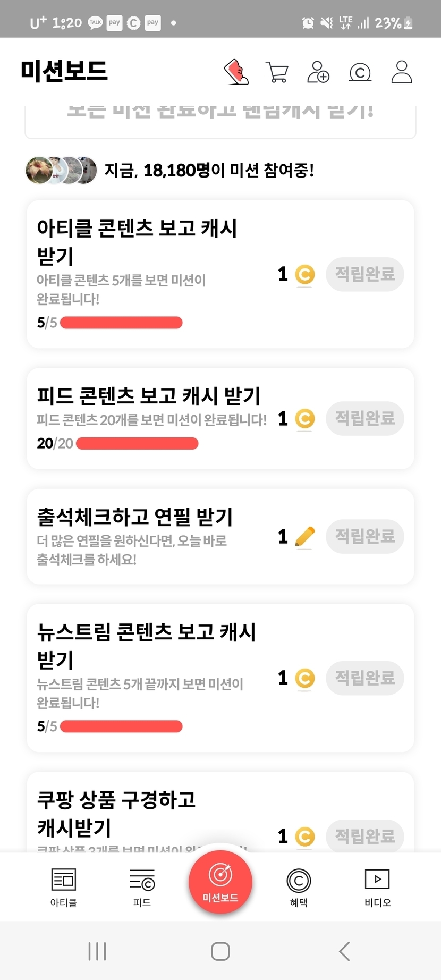Tap the red 미션보드 center button

pos(220,881)
